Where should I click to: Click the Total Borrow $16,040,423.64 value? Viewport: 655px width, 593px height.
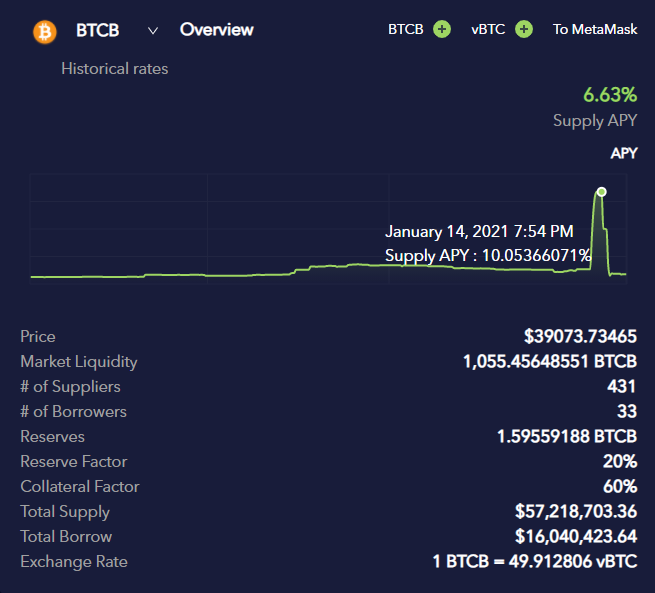point(576,537)
